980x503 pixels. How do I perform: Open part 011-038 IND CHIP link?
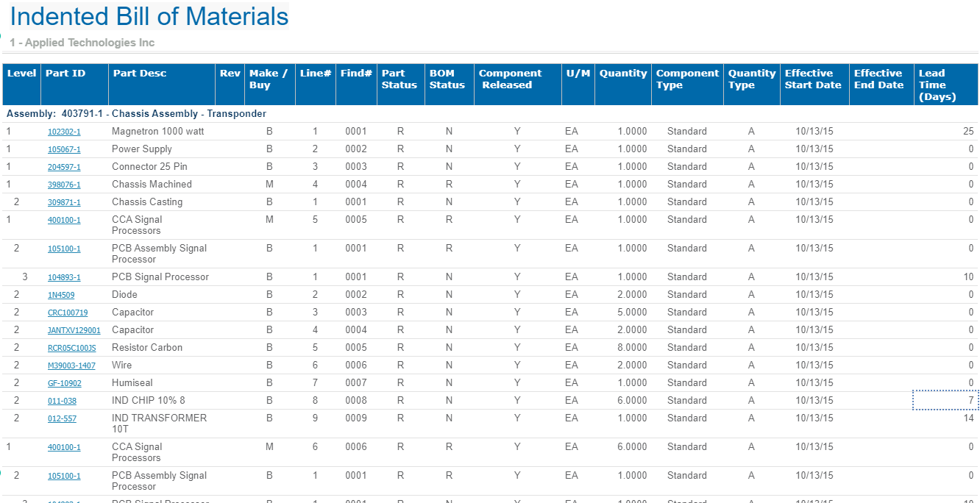tap(62, 402)
